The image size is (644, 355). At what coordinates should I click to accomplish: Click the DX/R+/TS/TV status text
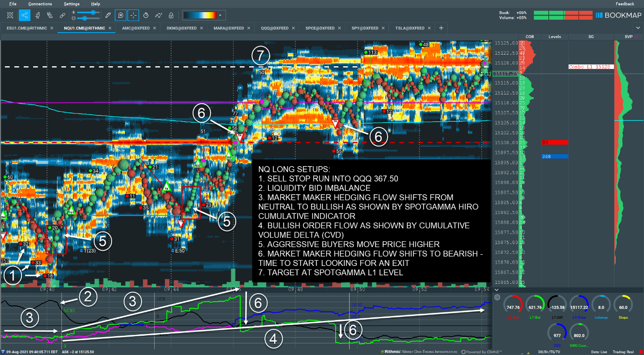click(550, 352)
